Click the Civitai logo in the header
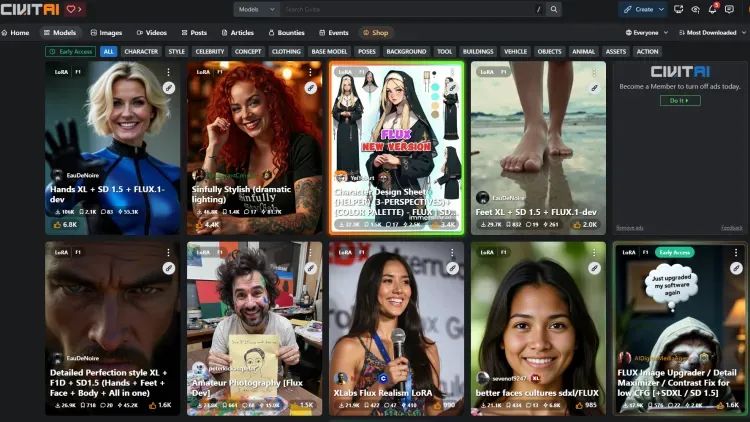 pyautogui.click(x=31, y=9)
